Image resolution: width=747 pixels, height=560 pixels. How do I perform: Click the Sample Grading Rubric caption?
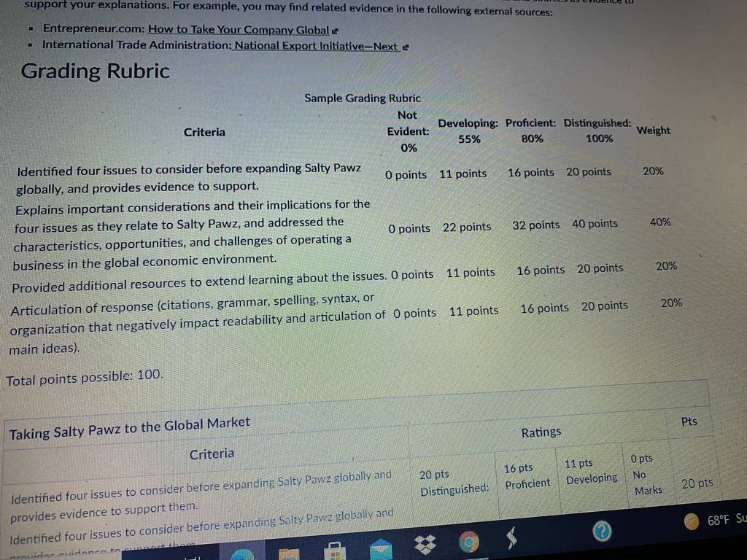pyautogui.click(x=363, y=98)
